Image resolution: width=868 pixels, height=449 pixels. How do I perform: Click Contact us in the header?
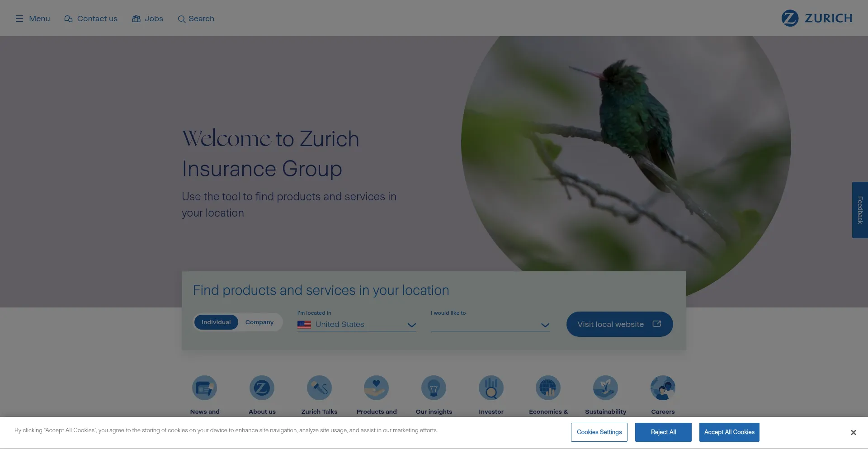(x=91, y=19)
